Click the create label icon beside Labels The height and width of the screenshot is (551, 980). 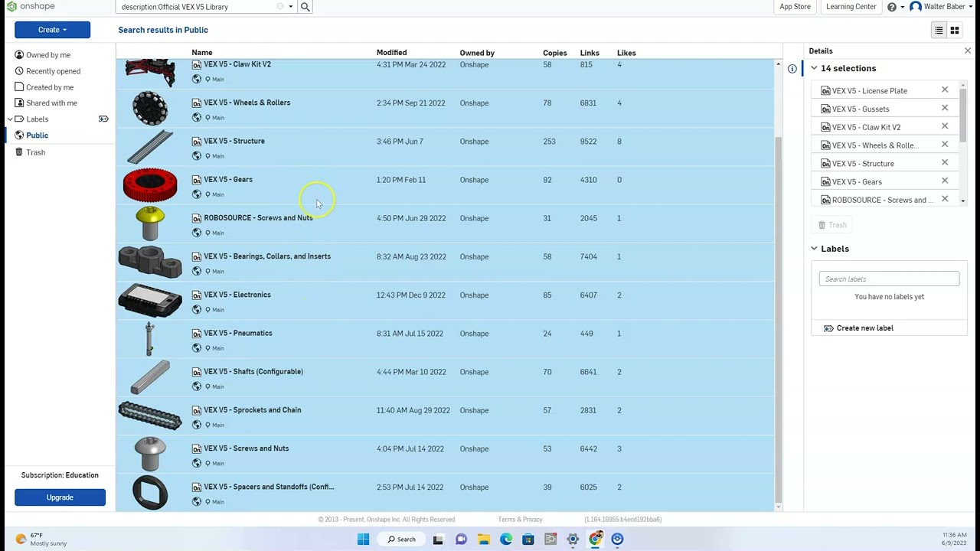pos(103,119)
